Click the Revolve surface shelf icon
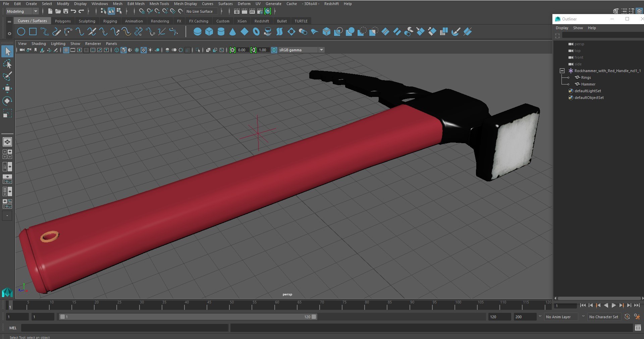Viewport: 644px width, 339px height. click(268, 32)
